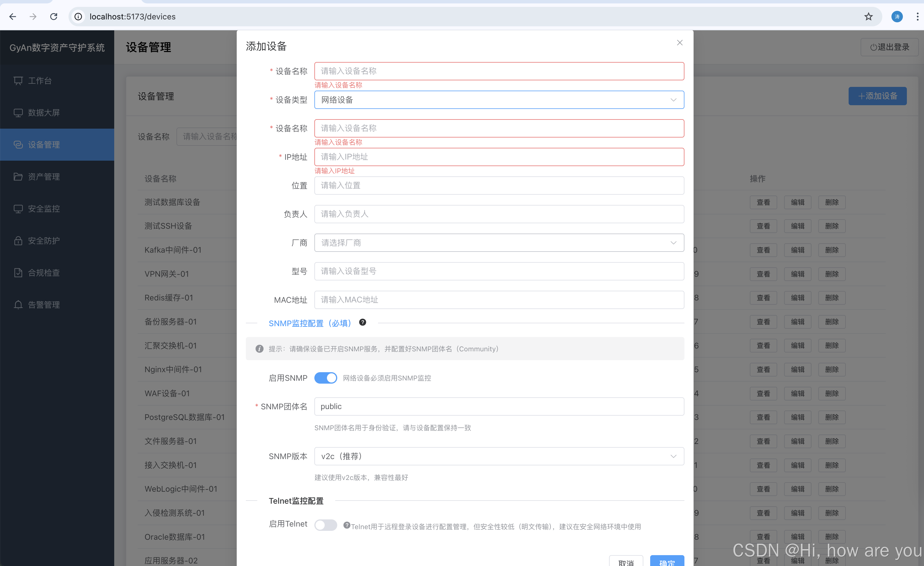Screen dimensions: 924x566
Task: Close the add device dialog
Action: [680, 43]
